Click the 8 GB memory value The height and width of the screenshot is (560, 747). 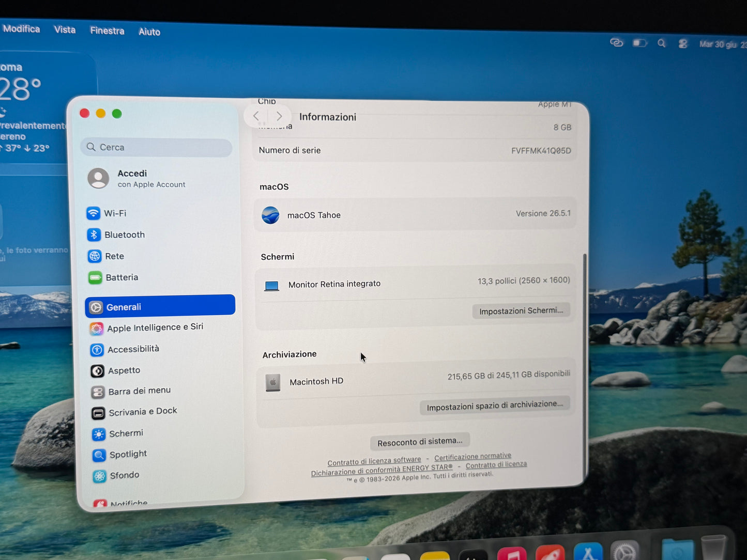[562, 127]
